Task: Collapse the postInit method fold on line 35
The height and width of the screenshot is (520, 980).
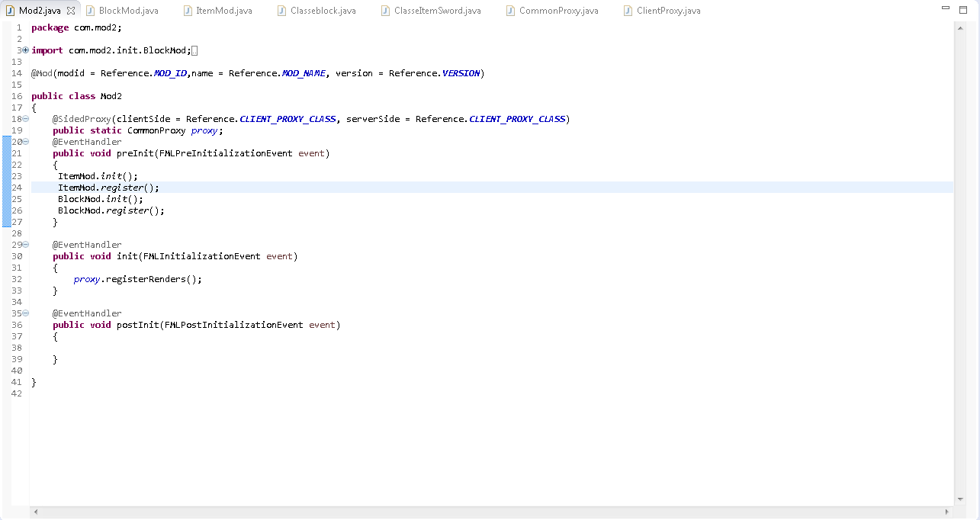Action: click(26, 313)
